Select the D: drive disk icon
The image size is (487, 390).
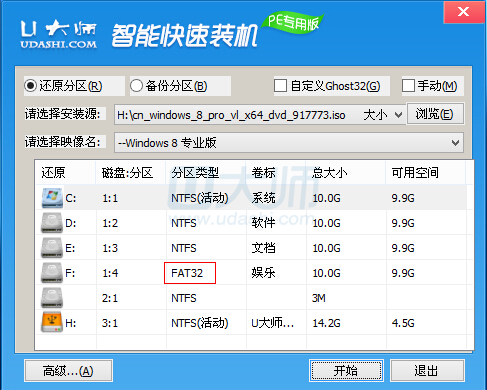click(52, 223)
